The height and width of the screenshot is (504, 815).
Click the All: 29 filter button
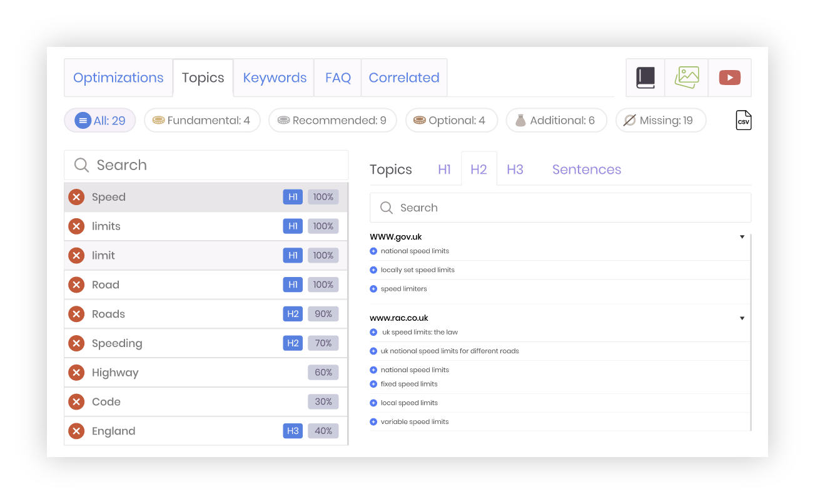click(x=99, y=120)
